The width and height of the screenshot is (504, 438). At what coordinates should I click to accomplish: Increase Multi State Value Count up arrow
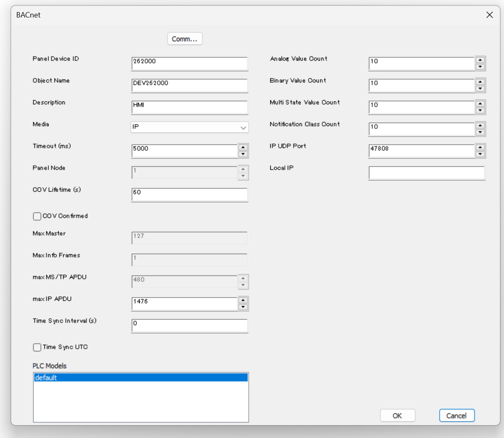pyautogui.click(x=480, y=104)
